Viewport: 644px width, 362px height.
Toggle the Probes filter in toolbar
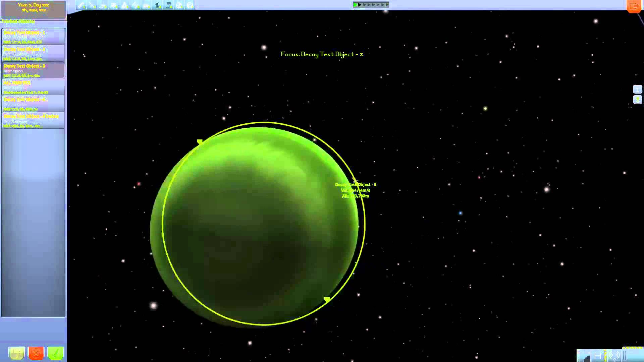[x=92, y=5]
